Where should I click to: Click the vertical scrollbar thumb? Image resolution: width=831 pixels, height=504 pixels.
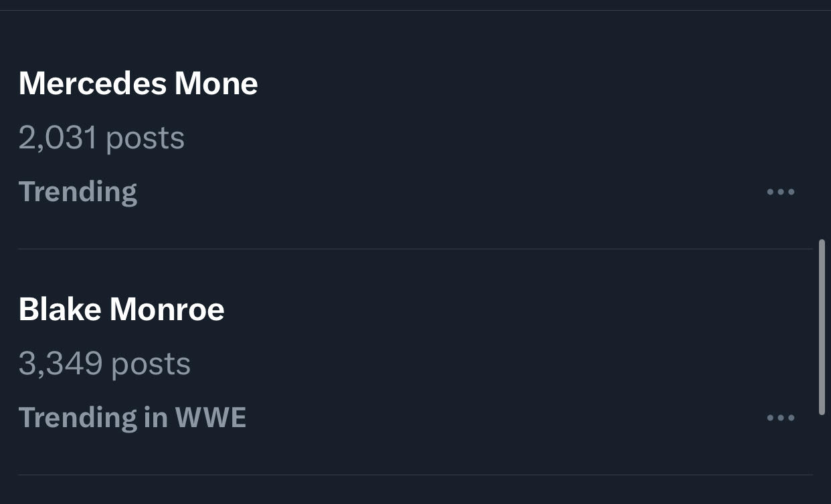tap(822, 328)
